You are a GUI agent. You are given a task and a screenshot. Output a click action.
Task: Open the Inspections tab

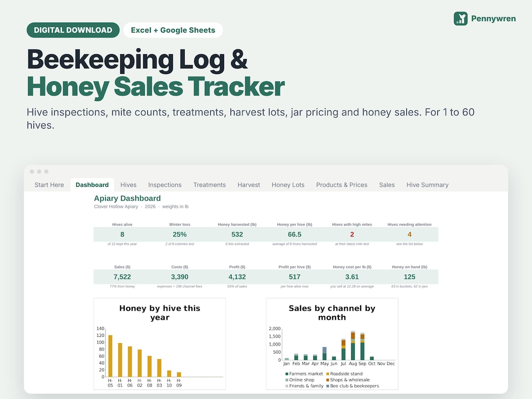pyautogui.click(x=165, y=185)
